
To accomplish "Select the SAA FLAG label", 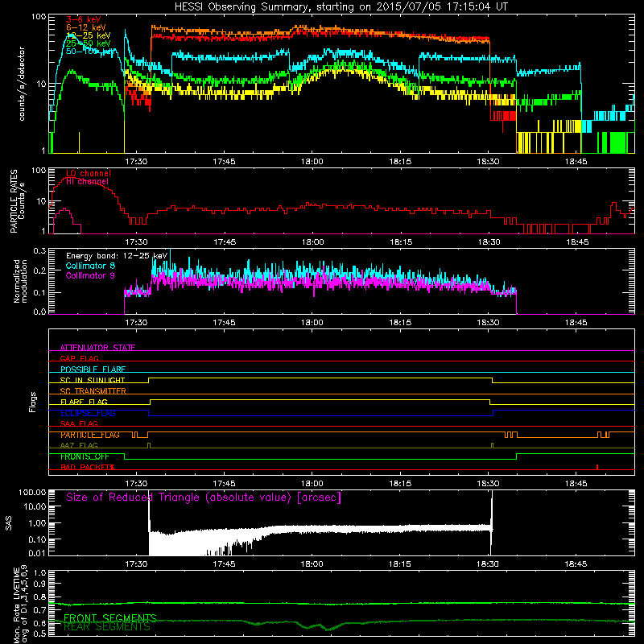I will click(x=79, y=423).
